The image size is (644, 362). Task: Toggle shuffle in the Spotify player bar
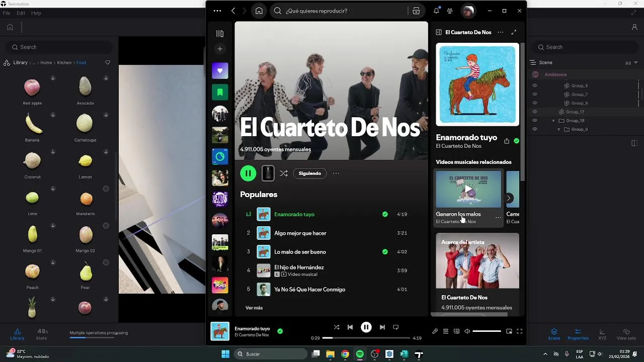pos(337,327)
